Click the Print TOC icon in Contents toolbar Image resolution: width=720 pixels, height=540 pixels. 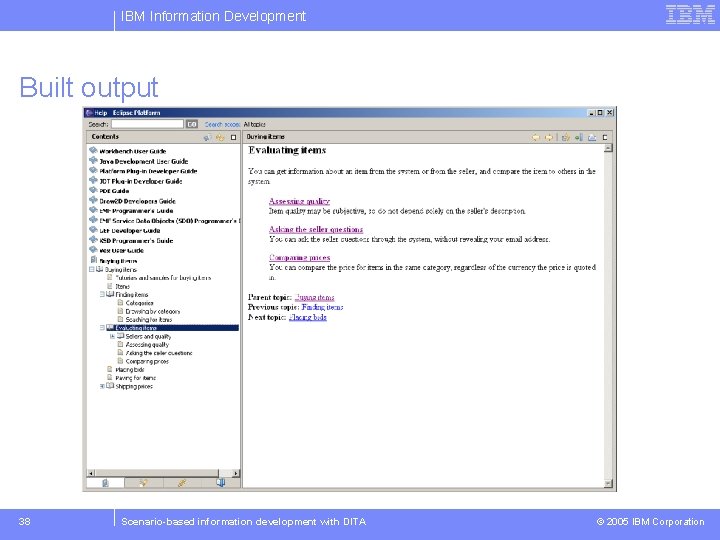pos(208,137)
